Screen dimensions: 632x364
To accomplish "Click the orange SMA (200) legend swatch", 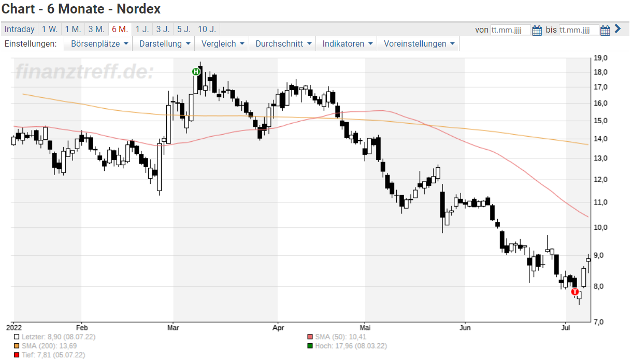I will [x=17, y=346].
